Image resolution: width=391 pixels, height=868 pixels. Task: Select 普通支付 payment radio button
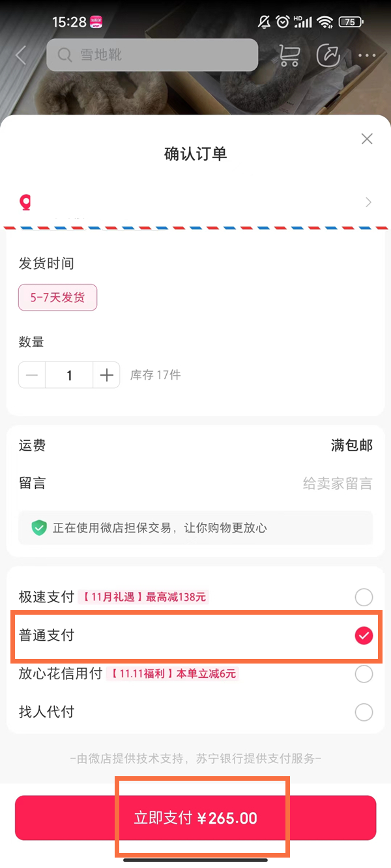tap(364, 636)
